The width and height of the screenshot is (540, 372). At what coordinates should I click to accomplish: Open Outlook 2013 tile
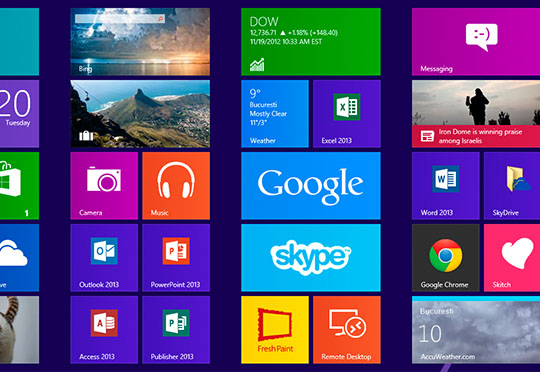tap(104, 258)
